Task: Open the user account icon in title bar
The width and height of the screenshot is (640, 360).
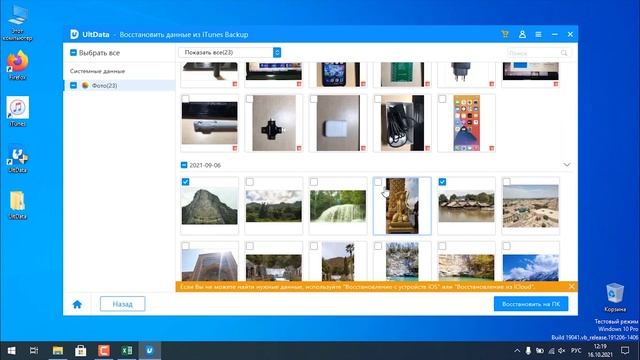Action: [522, 34]
